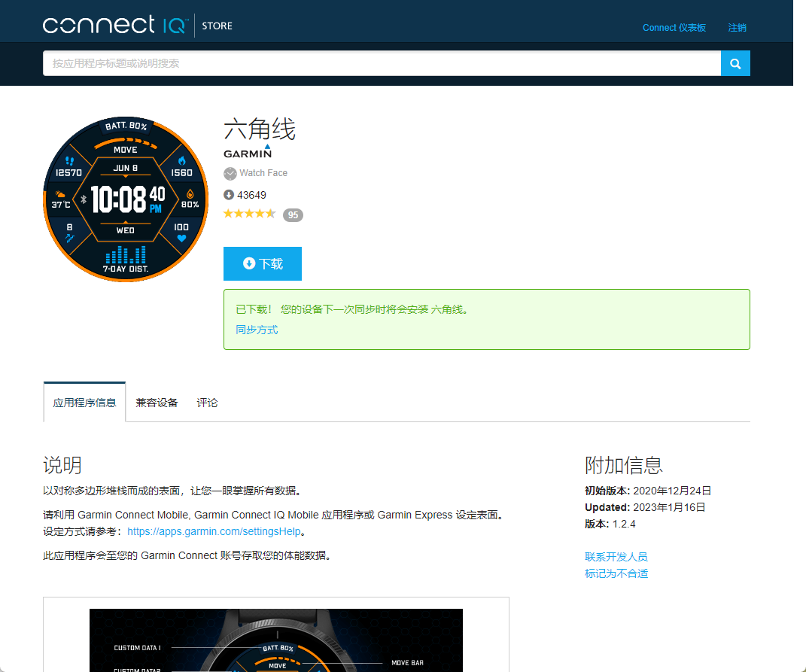Click 标记为不合适 flag as inappropriate link
This screenshot has width=806, height=672.
coord(616,573)
